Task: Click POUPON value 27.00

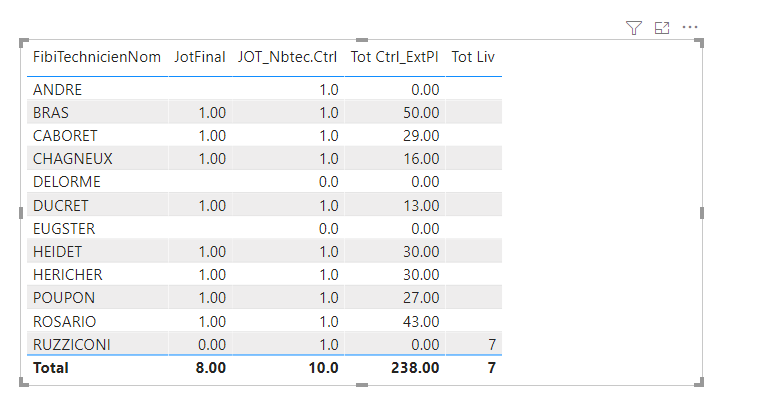Action: pos(421,298)
